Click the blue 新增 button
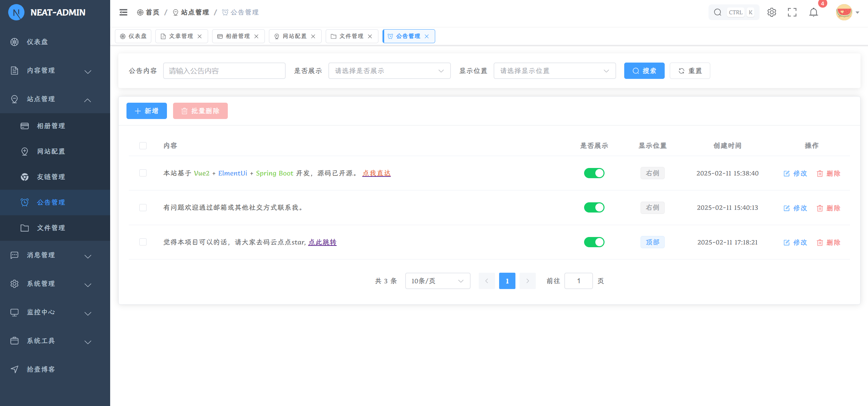 coord(147,111)
